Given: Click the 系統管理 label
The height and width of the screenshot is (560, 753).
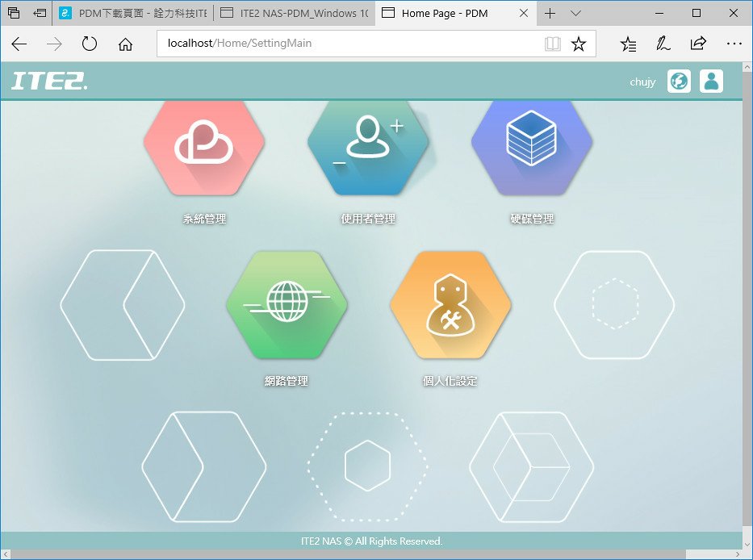Looking at the screenshot, I should (204, 219).
